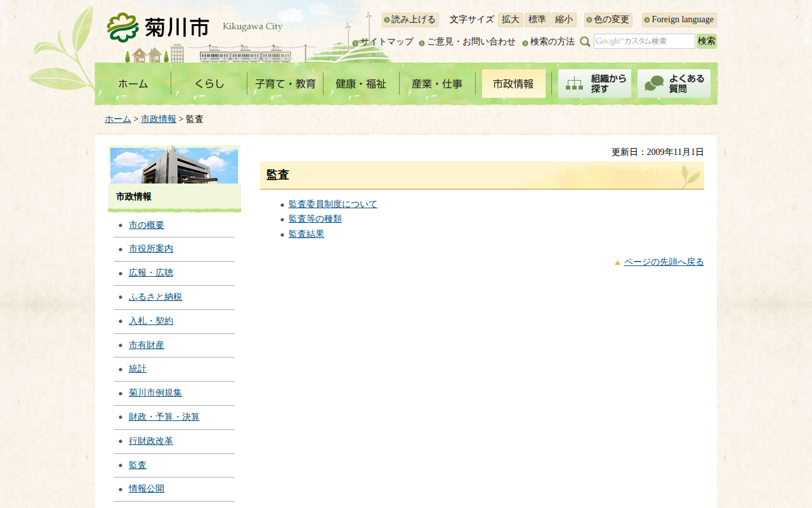Open 監査等の種類 link
Image resolution: width=812 pixels, height=508 pixels.
click(315, 219)
